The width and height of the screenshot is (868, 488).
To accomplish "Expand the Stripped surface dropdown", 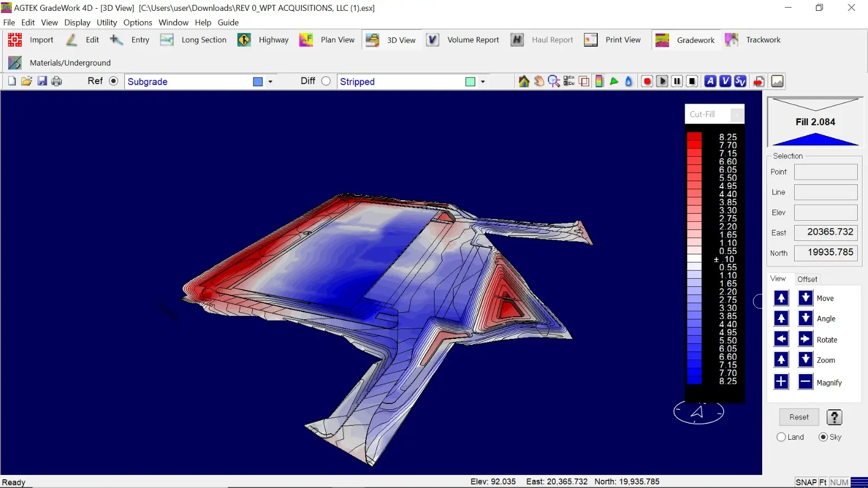I will pyautogui.click(x=483, y=82).
